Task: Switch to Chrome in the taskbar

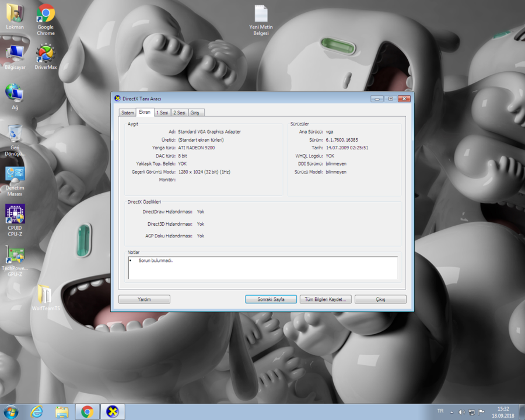Action: coord(87,412)
